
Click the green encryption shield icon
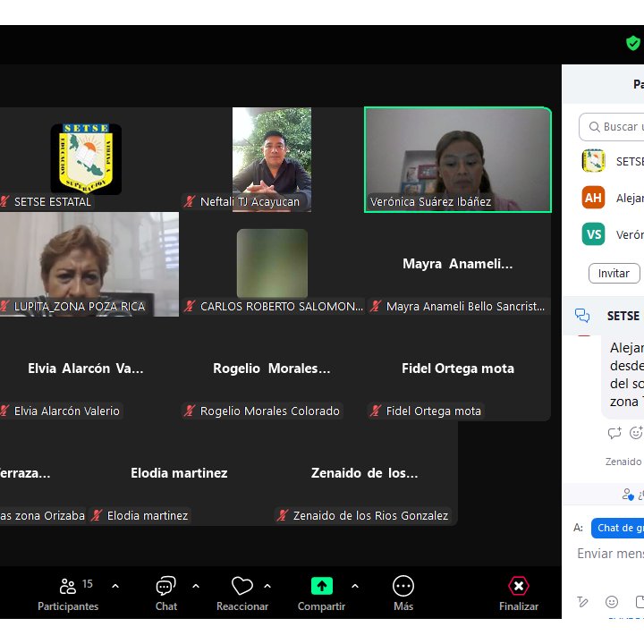tap(633, 43)
